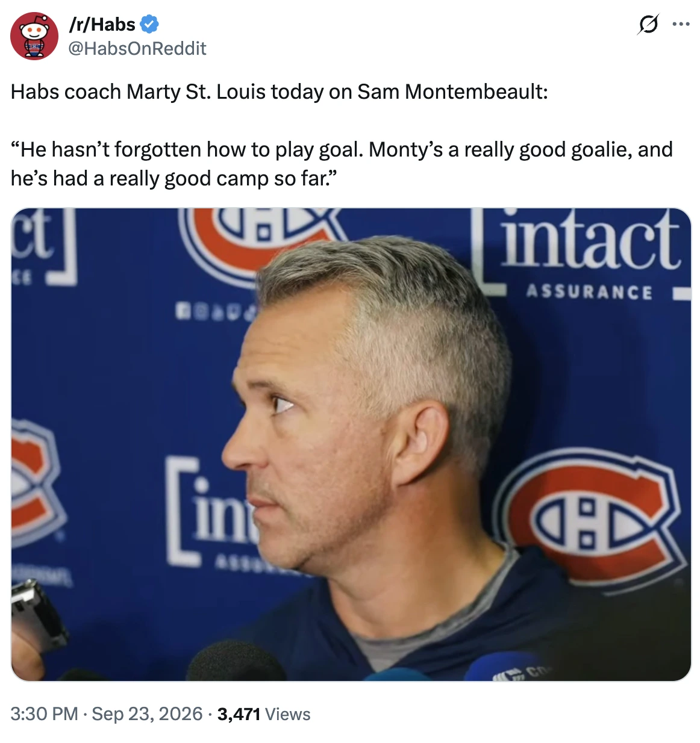Image resolution: width=700 pixels, height=743 pixels.
Task: Visit the @HabsOnReddit handle link
Action: pos(137,48)
